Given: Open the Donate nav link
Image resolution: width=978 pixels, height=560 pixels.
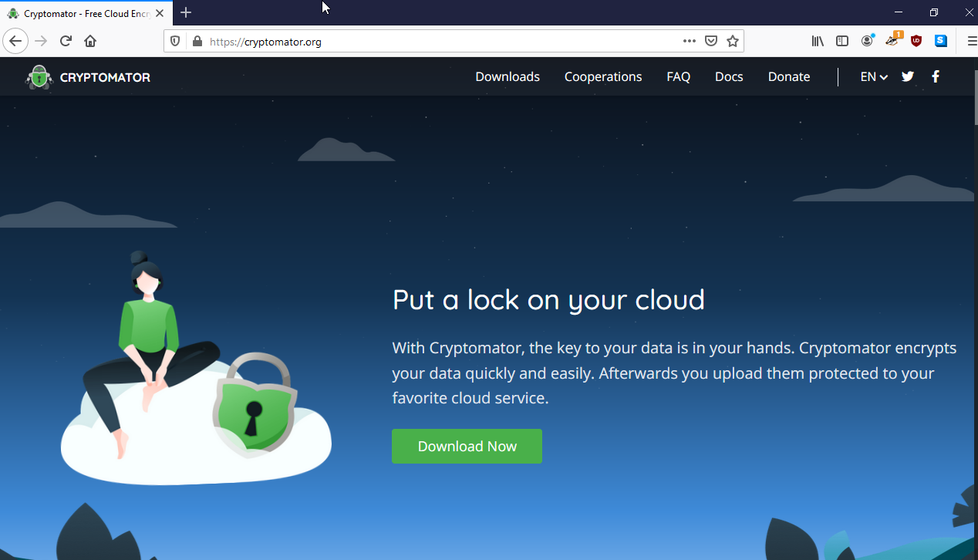Looking at the screenshot, I should pos(789,77).
